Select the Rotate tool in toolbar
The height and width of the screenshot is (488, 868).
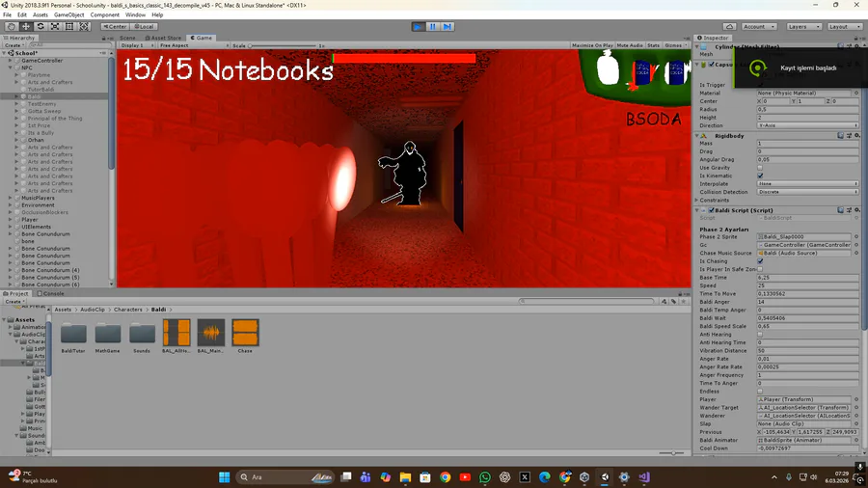pos(41,27)
